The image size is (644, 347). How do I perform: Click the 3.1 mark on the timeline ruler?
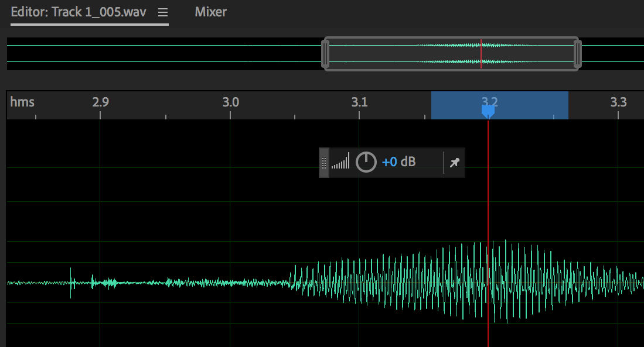[359, 102]
